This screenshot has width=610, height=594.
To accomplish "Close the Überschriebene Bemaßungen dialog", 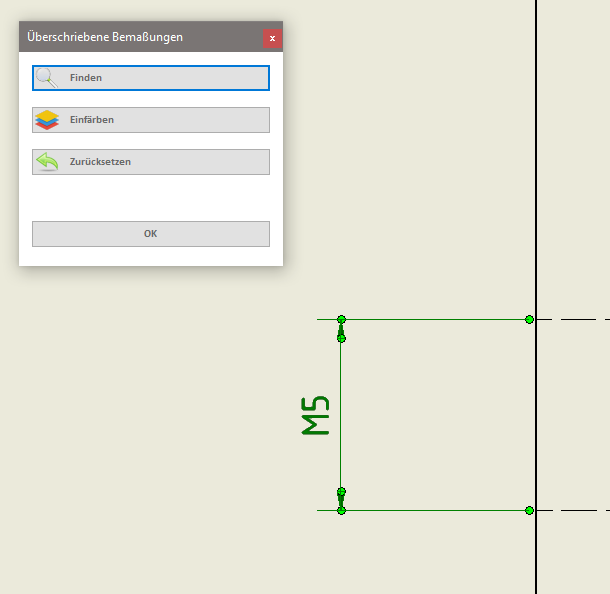I will [272, 38].
